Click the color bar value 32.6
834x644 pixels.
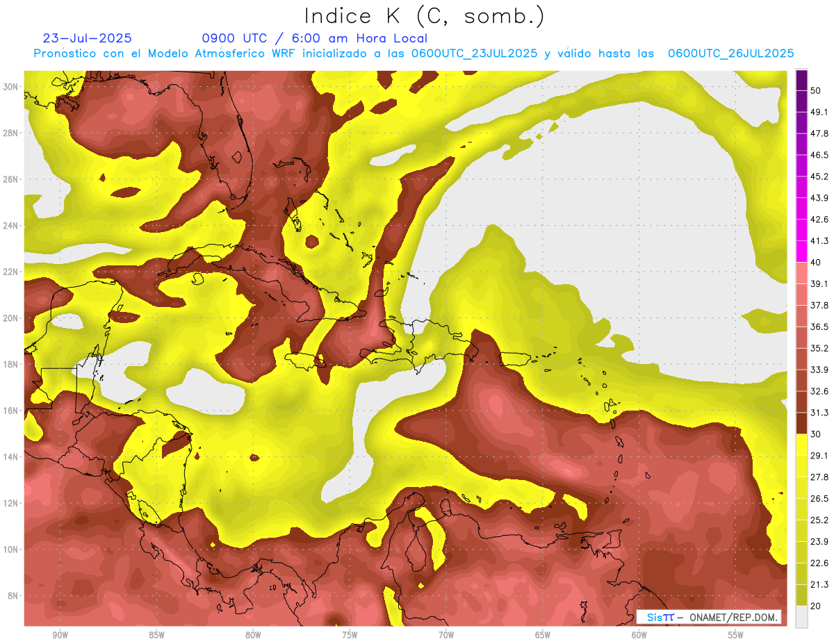click(x=820, y=391)
